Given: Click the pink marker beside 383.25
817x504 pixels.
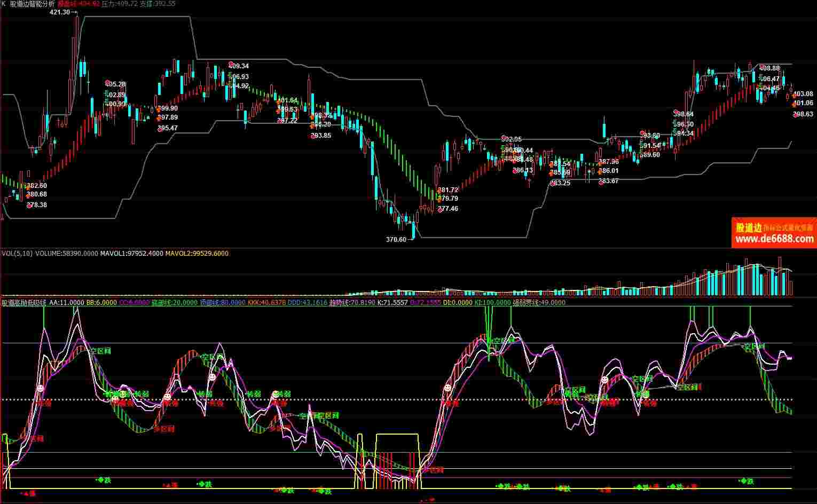Looking at the screenshot, I should (x=551, y=183).
